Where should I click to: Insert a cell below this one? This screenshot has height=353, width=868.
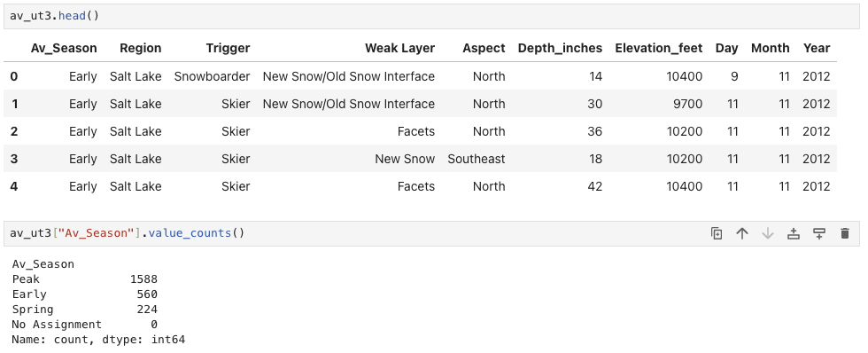click(819, 233)
